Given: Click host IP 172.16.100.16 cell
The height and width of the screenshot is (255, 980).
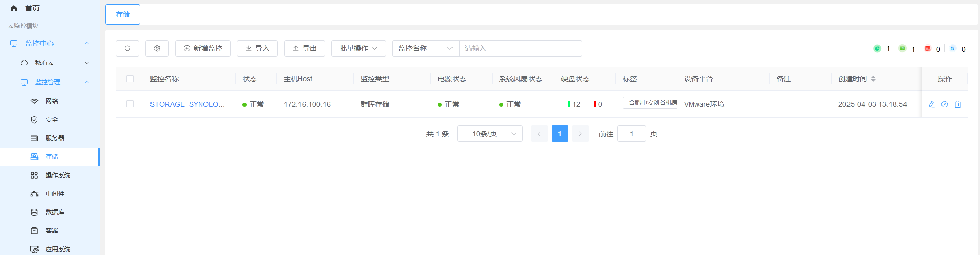Looking at the screenshot, I should click(307, 104).
